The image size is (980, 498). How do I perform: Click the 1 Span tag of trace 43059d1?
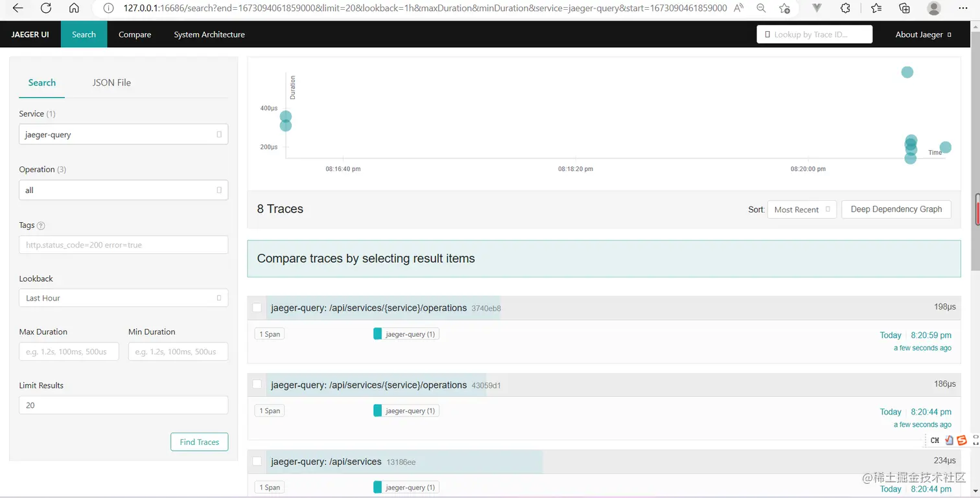click(x=270, y=411)
